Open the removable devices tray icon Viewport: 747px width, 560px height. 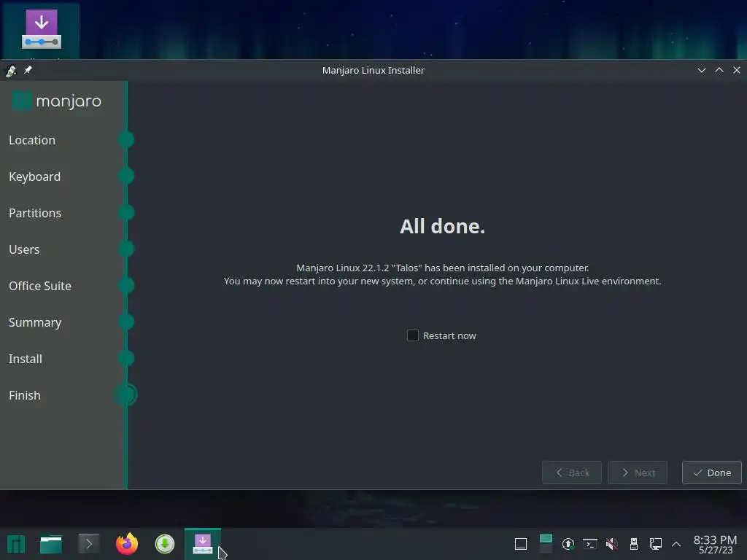[634, 544]
